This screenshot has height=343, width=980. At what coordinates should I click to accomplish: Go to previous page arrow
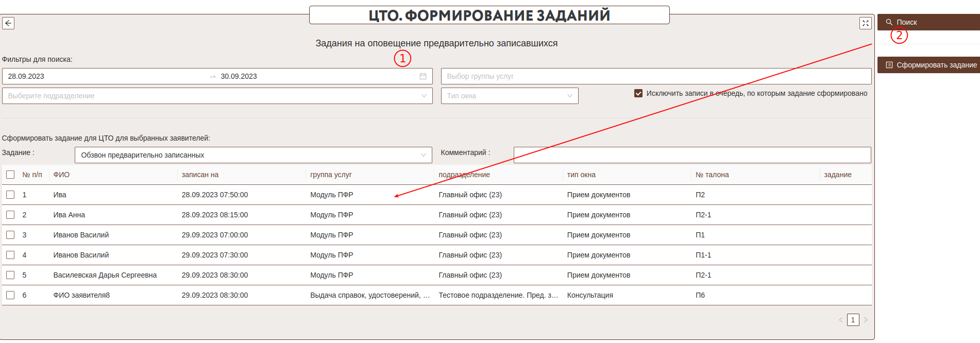(x=840, y=320)
